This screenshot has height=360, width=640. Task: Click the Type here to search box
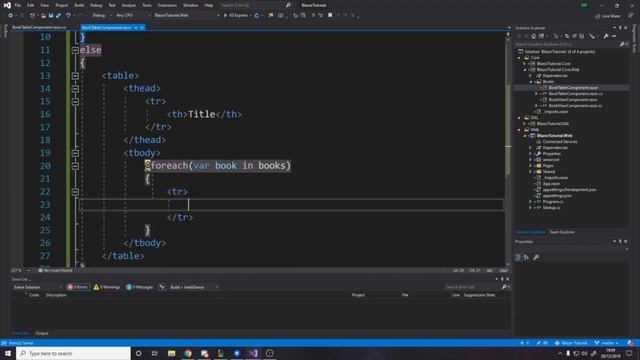[x=73, y=353]
